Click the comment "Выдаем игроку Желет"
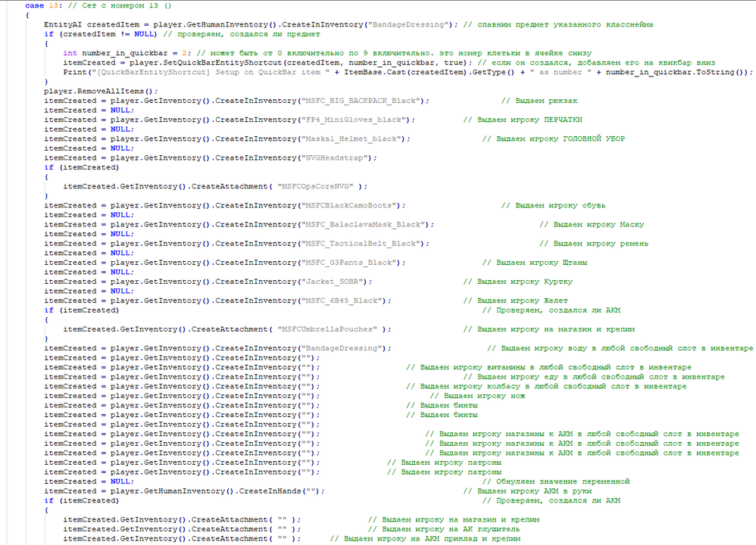Screen dimensions: 756x545 pos(515,301)
